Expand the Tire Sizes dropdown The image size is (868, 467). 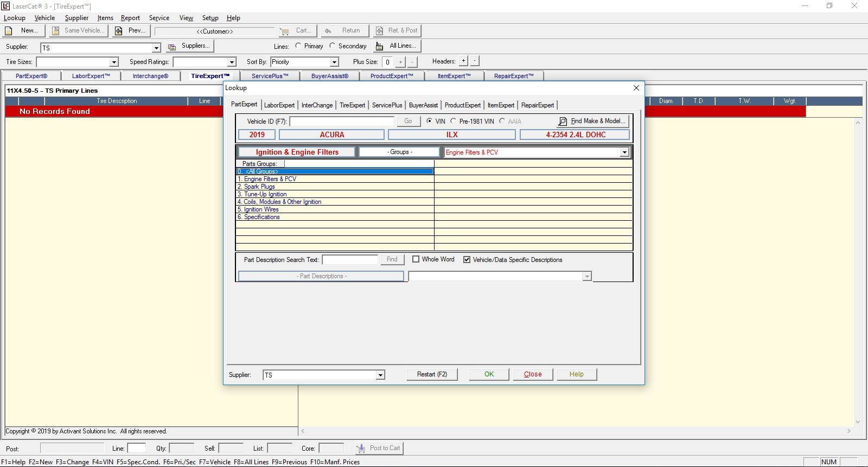click(114, 62)
